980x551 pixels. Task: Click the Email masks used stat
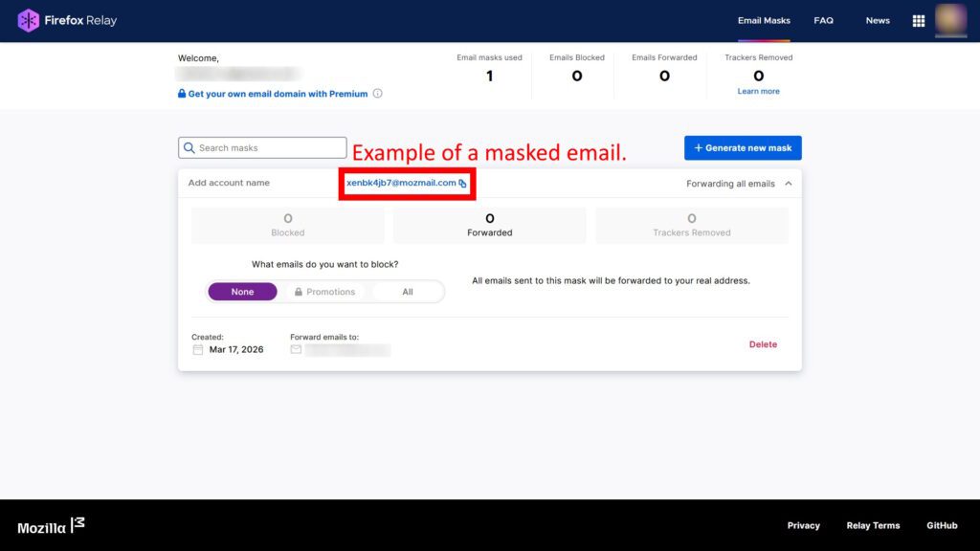pyautogui.click(x=489, y=69)
